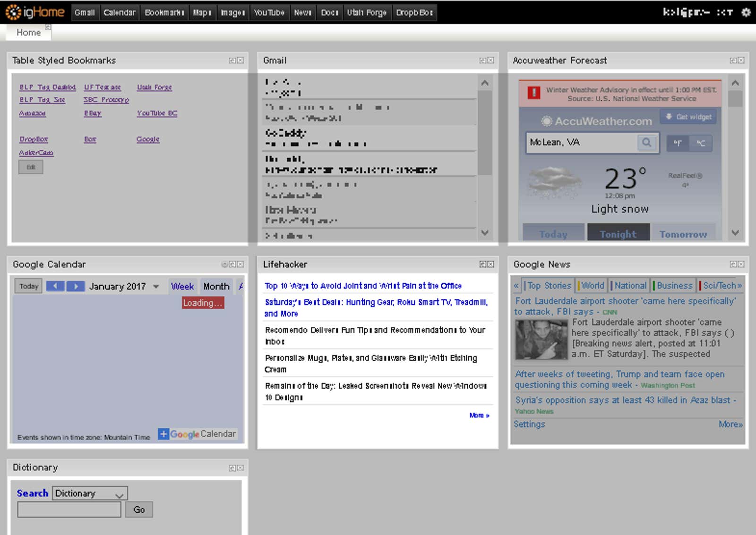Click the AccuWeather.com sun logo
This screenshot has height=535, width=756.
[x=546, y=121]
